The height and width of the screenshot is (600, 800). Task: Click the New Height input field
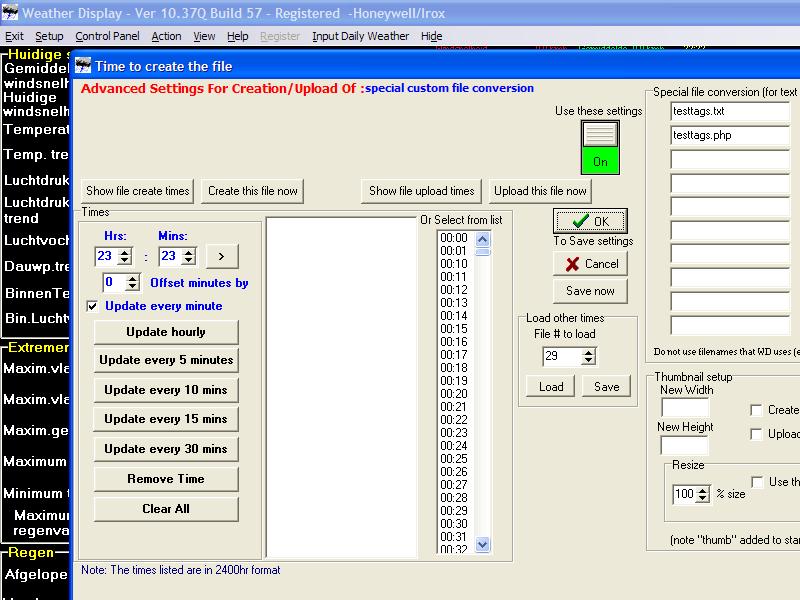[685, 445]
